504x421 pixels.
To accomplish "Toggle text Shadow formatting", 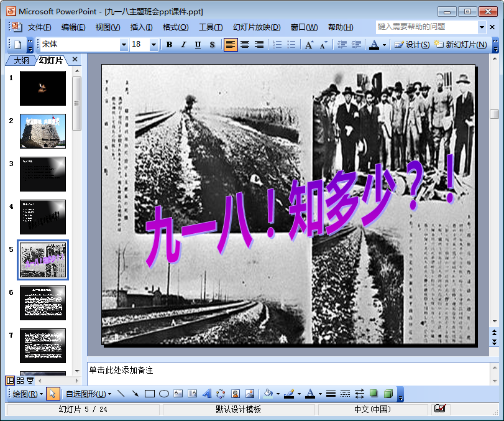I will coord(212,45).
